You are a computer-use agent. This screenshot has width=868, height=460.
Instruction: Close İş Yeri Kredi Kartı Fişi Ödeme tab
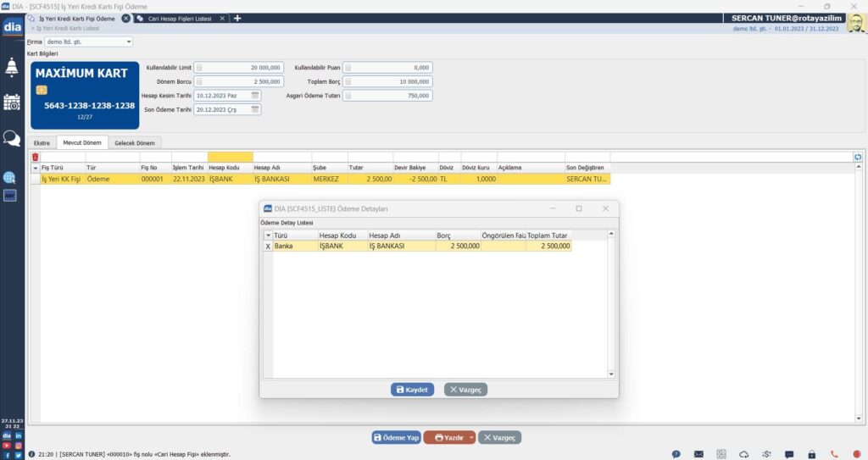[x=125, y=19]
